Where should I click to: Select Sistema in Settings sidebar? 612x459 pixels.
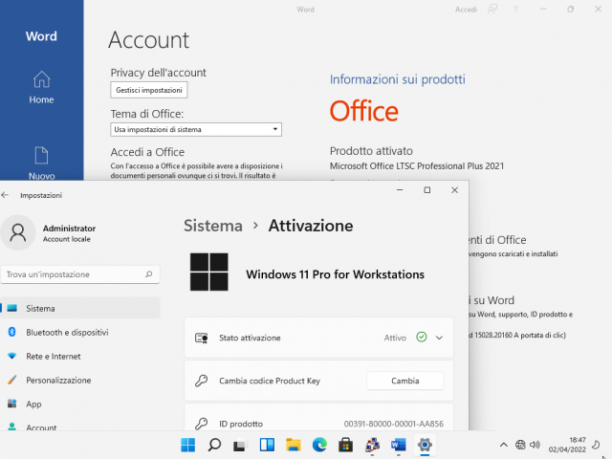pos(80,308)
